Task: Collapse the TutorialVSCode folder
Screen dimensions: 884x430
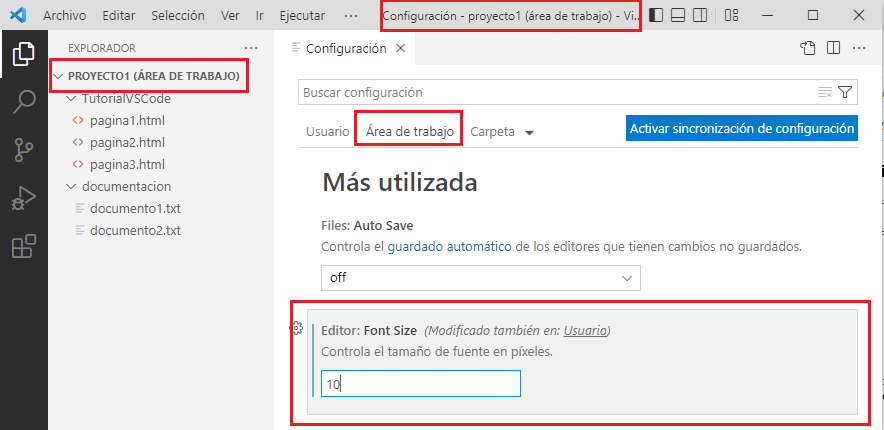Action: coord(71,99)
